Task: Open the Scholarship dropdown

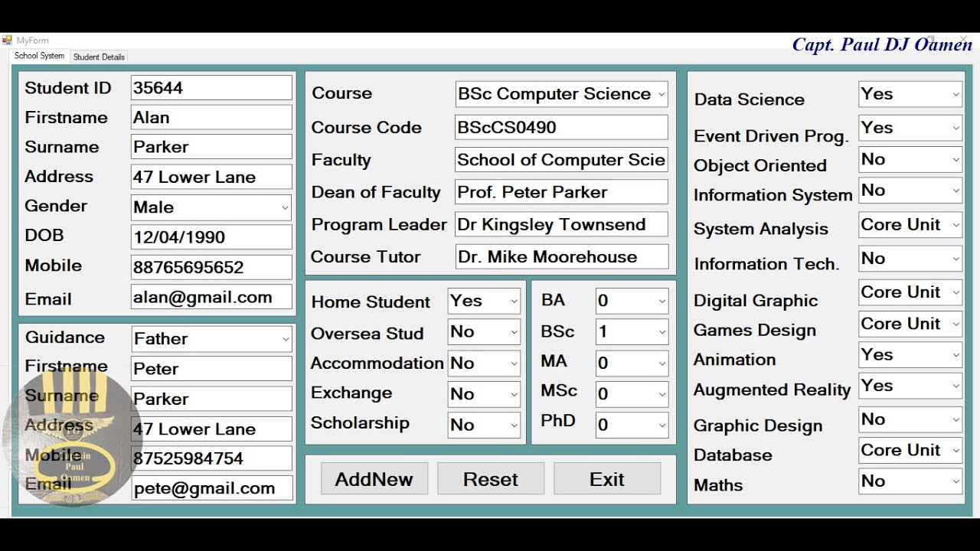Action: pyautogui.click(x=484, y=425)
